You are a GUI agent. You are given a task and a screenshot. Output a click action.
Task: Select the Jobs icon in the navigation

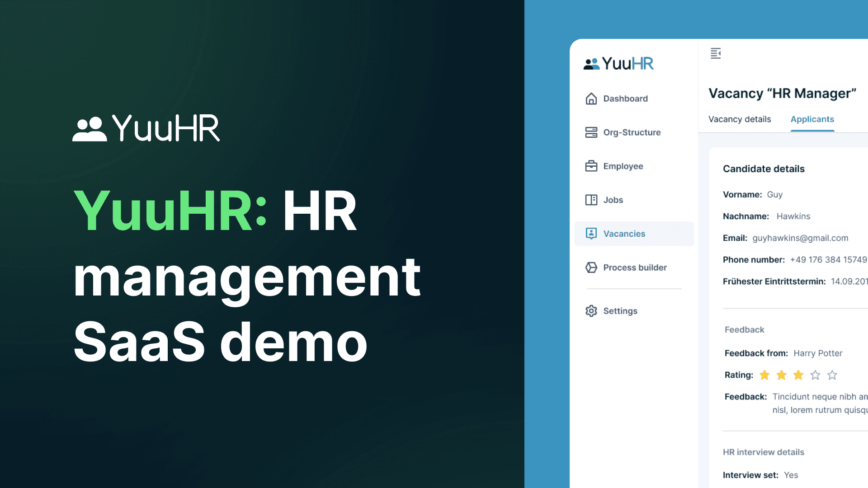click(x=591, y=200)
